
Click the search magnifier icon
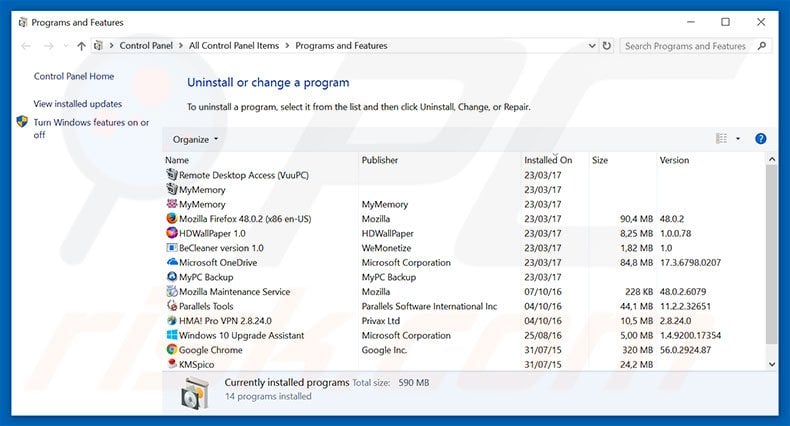[x=761, y=46]
